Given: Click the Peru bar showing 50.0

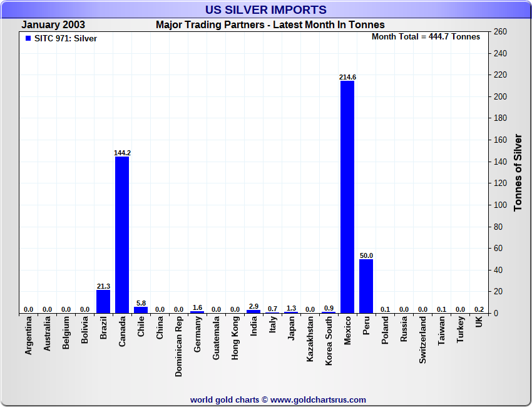Looking at the screenshot, I should point(366,286).
